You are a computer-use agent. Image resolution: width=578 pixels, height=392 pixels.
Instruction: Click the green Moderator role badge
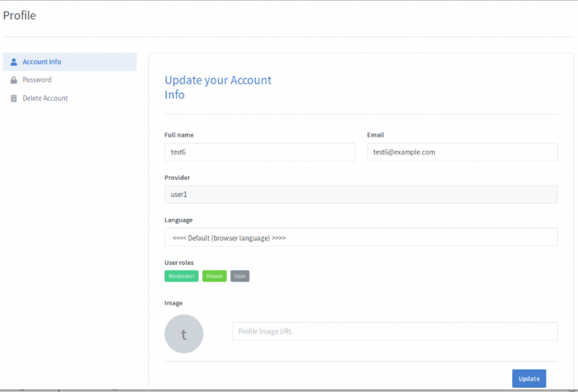[181, 276]
